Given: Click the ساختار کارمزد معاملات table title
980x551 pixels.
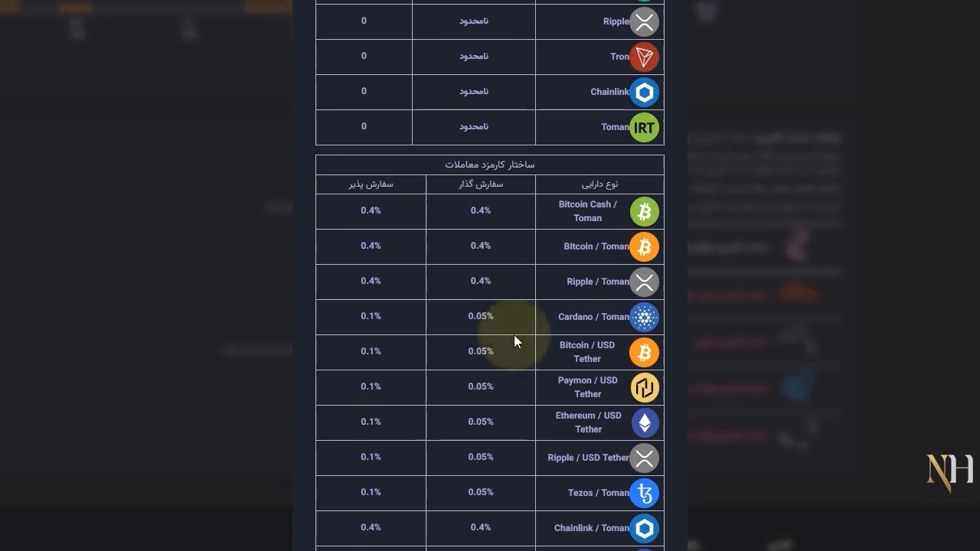Looking at the screenshot, I should [x=490, y=165].
